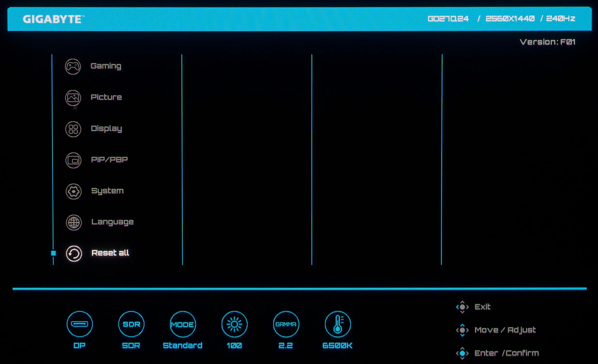Click the brightness sun icon
Screen dimensions: 598x364
pos(234,324)
